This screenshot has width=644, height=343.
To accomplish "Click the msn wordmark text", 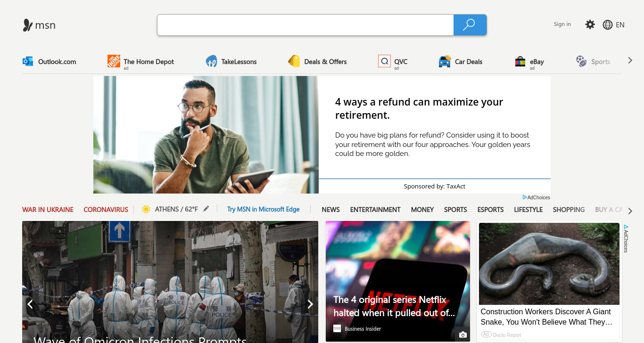I will 45,25.
